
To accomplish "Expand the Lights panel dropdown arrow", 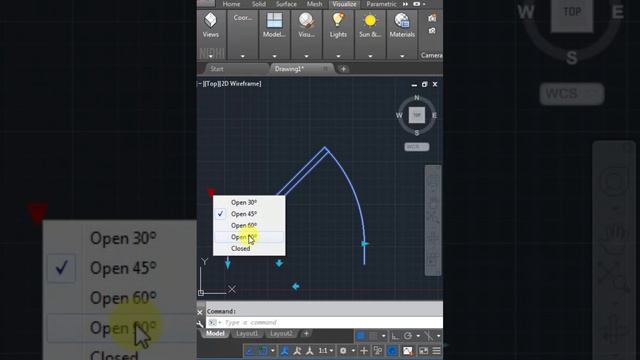I will tap(338, 56).
